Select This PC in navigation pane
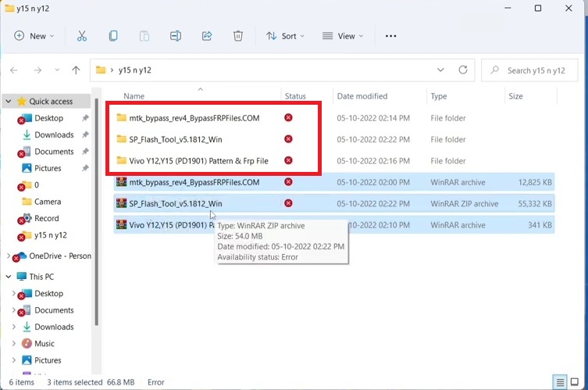588x390 pixels. tap(41, 277)
